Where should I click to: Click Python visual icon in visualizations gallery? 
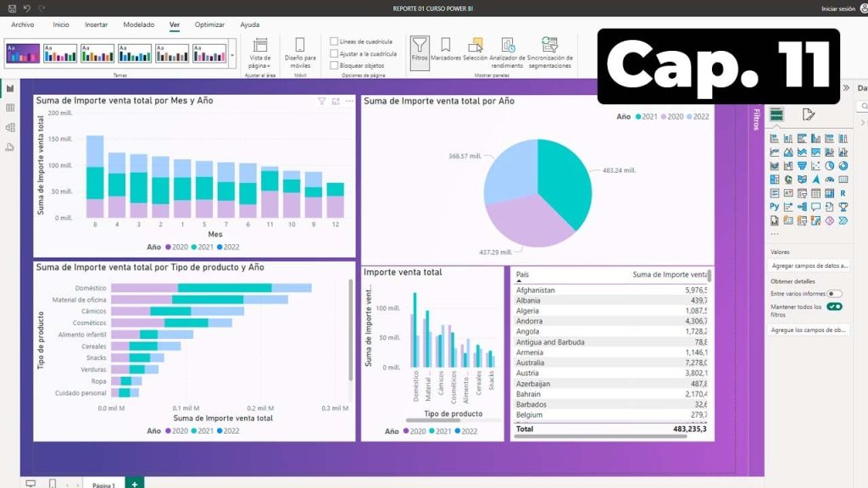coord(775,206)
